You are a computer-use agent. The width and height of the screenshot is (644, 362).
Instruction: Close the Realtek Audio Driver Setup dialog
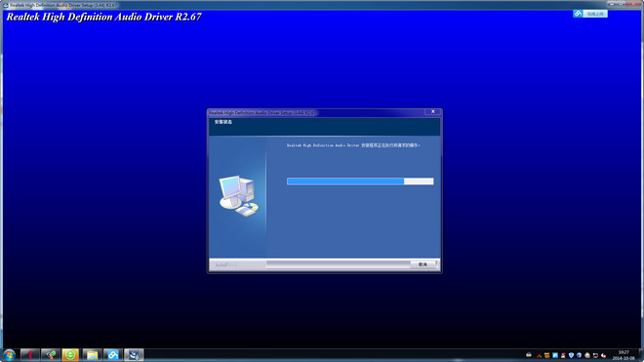pyautogui.click(x=433, y=112)
